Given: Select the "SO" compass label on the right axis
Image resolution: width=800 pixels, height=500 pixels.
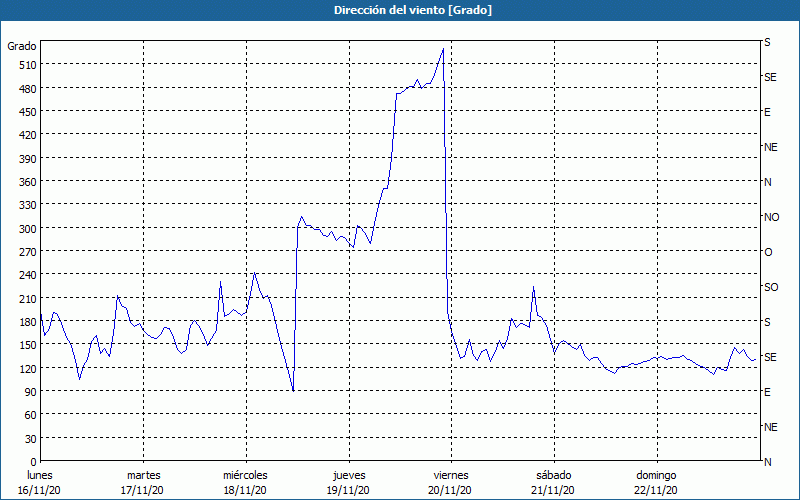Looking at the screenshot, I should click(x=771, y=287).
